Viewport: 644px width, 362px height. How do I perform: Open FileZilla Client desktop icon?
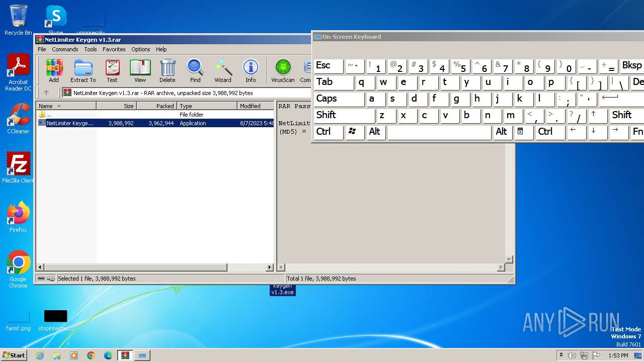18,167
